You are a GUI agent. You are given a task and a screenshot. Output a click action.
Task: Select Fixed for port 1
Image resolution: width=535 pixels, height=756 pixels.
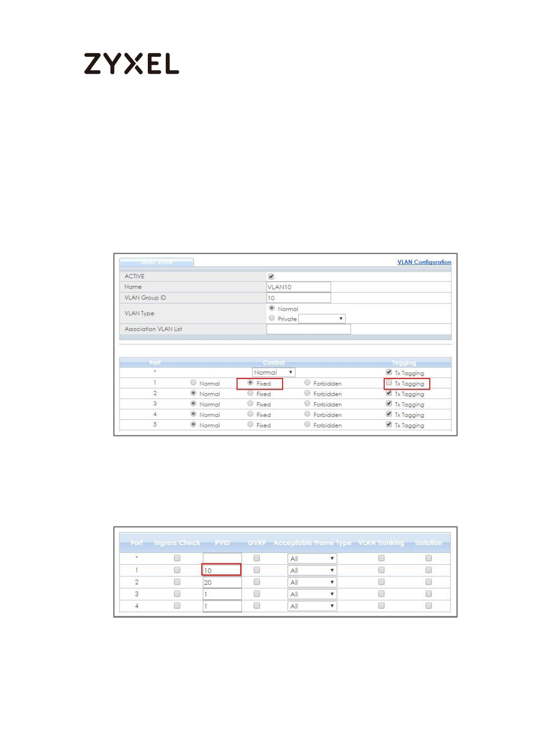[x=250, y=383]
